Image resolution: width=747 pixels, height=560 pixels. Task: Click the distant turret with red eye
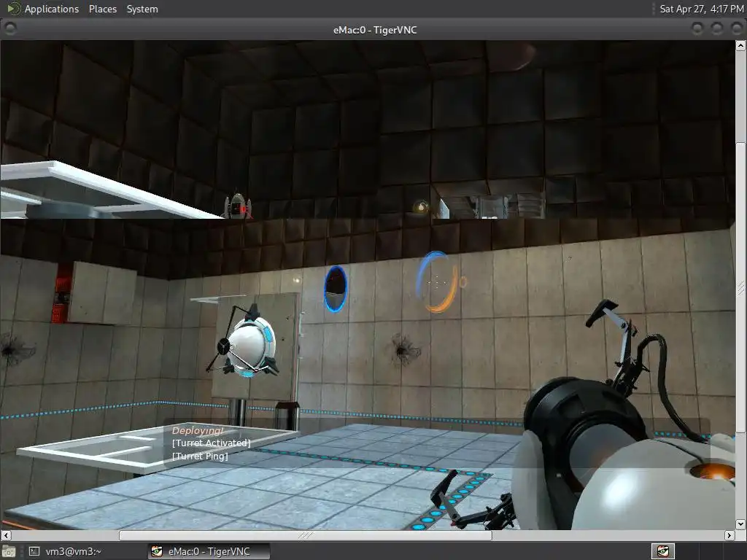(x=239, y=206)
